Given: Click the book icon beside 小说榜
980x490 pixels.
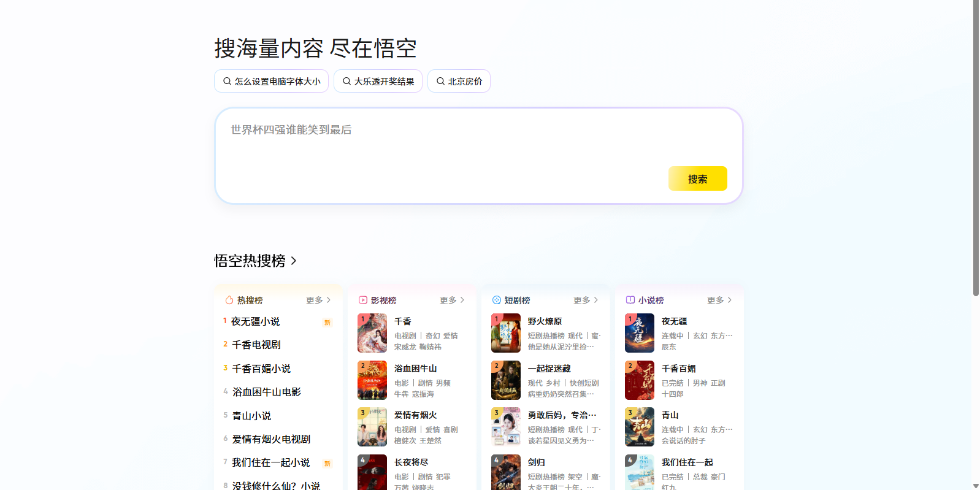Looking at the screenshot, I should pyautogui.click(x=630, y=300).
